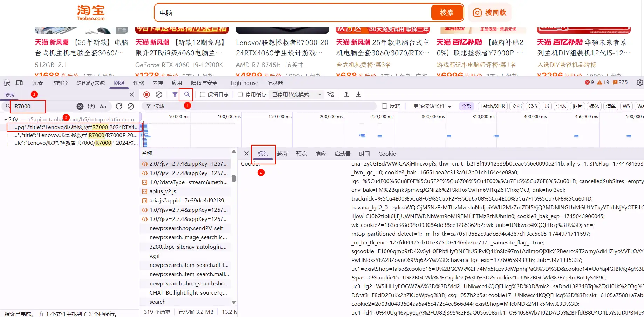Image resolution: width=644 pixels, height=317 pixels.
Task: Collapse the 2.0/ search result group
Action: 6,120
